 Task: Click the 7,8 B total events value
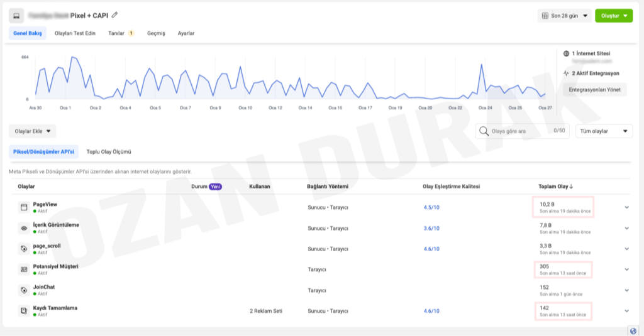[x=545, y=225]
